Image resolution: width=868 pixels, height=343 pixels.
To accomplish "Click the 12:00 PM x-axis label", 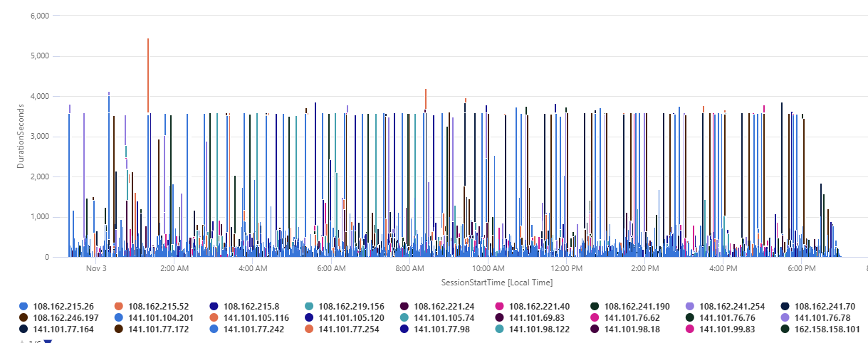I will (x=566, y=268).
